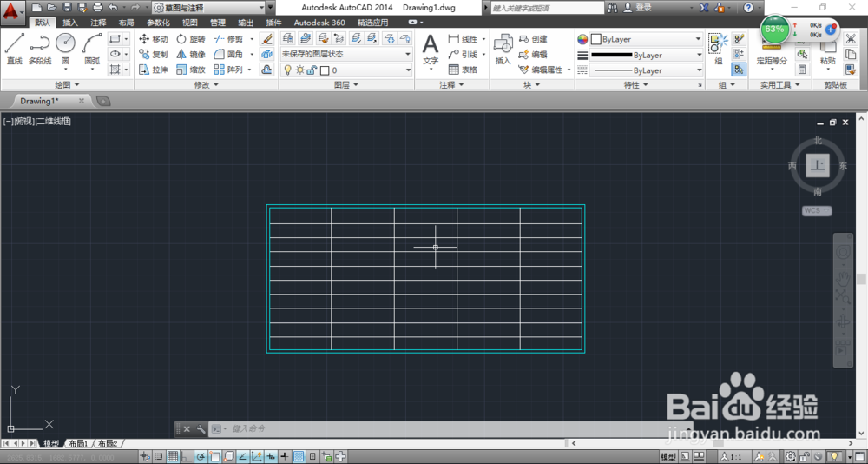
Task: Click the 旋转 rotate tool
Action: coord(191,39)
